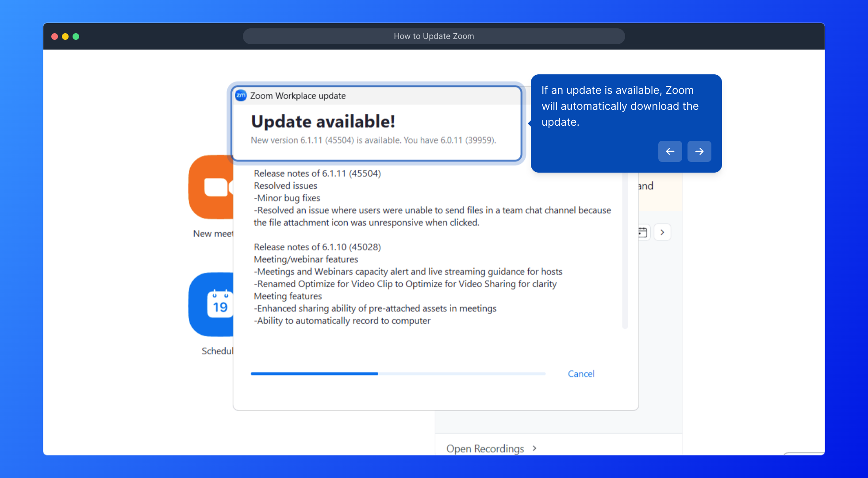
Task: Click the orange New meeting camera icon
Action: (x=211, y=187)
